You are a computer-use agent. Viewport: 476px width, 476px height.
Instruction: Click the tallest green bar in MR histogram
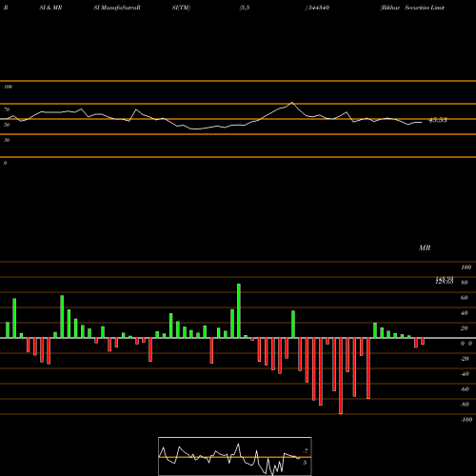(x=239, y=311)
